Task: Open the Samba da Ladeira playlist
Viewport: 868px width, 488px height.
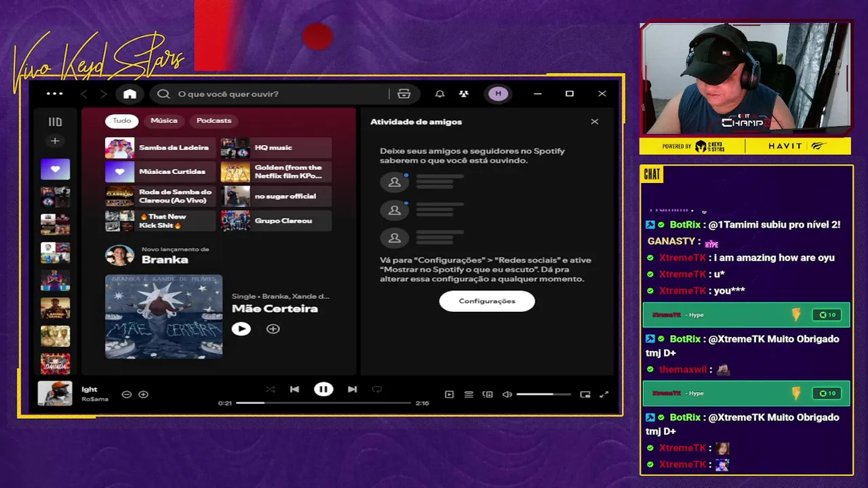Action: [x=160, y=148]
